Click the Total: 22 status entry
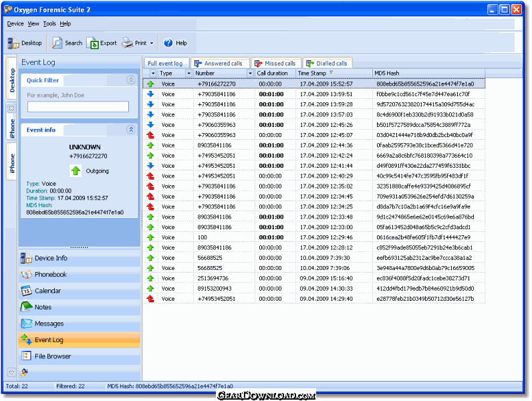The image size is (532, 401). point(17,386)
